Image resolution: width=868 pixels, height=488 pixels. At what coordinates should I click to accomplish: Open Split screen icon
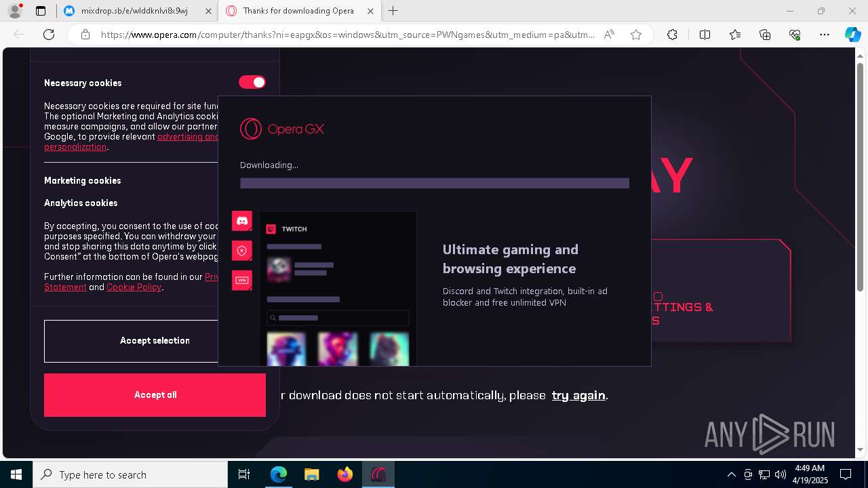coord(705,35)
